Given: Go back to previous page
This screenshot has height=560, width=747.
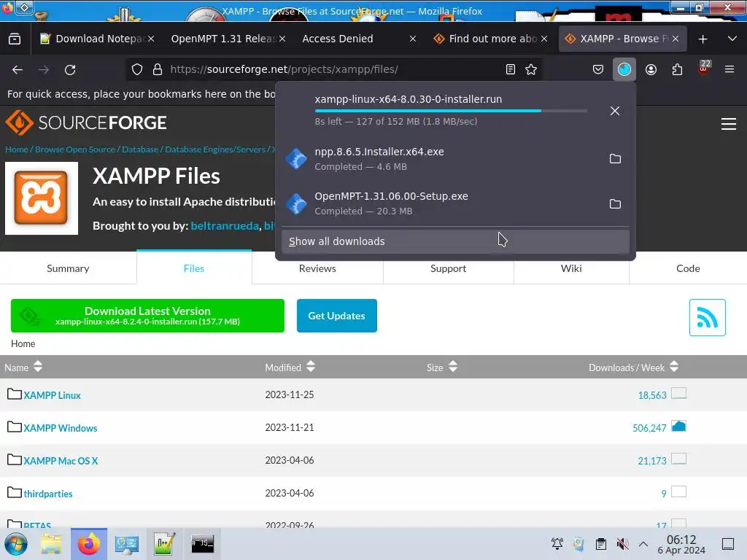Looking at the screenshot, I should (18, 69).
